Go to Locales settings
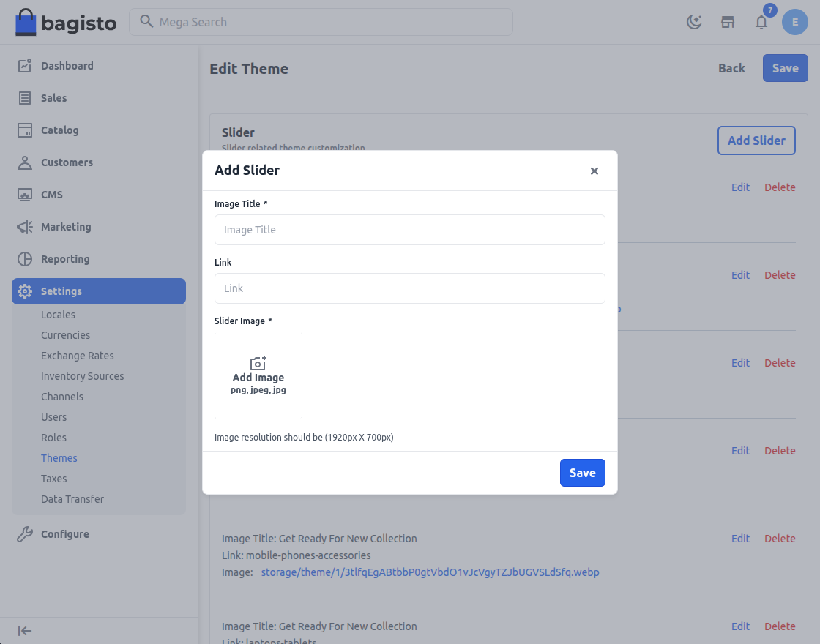The image size is (820, 644). (58, 315)
